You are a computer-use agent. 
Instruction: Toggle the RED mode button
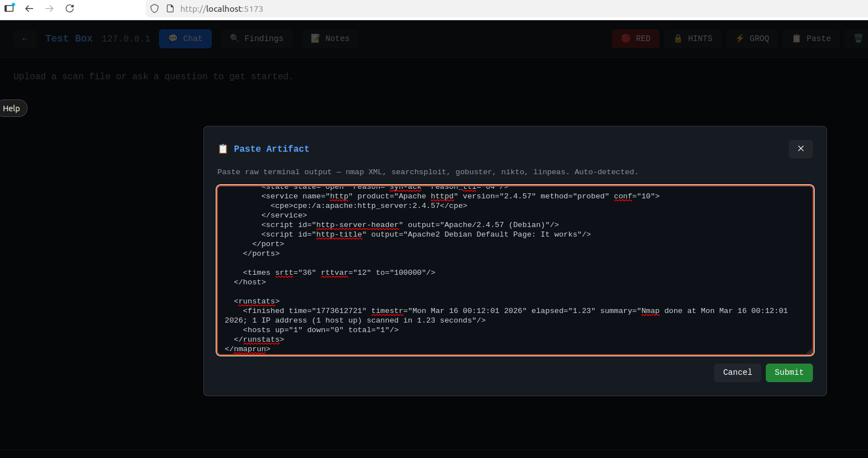click(x=635, y=39)
